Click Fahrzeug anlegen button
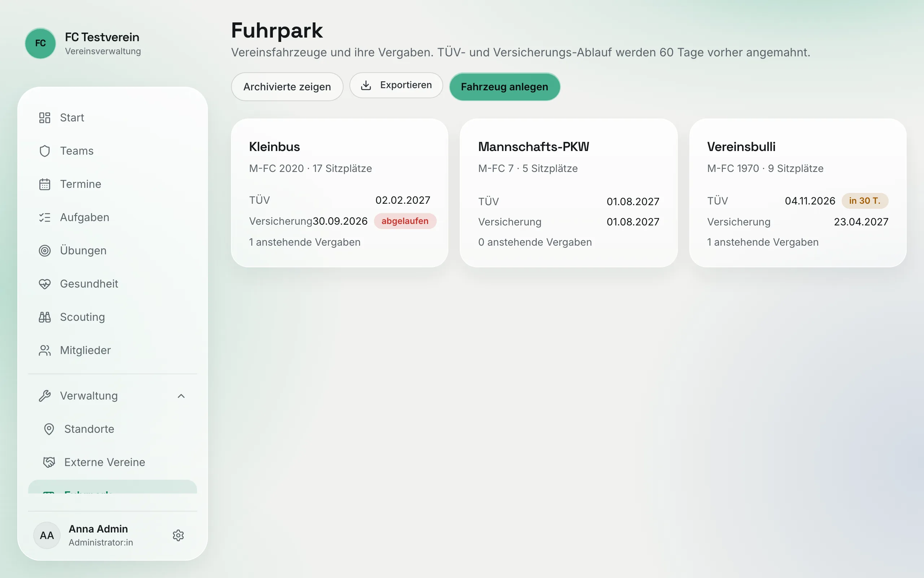This screenshot has height=578, width=924. click(504, 87)
